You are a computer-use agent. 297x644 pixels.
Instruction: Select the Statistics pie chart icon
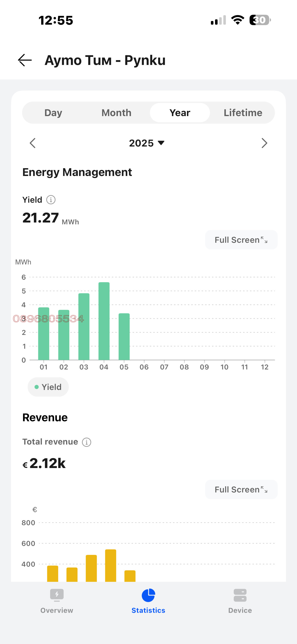click(x=148, y=595)
